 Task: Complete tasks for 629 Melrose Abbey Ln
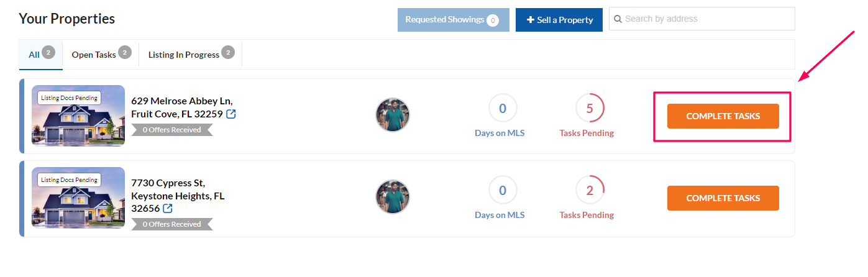[723, 116]
